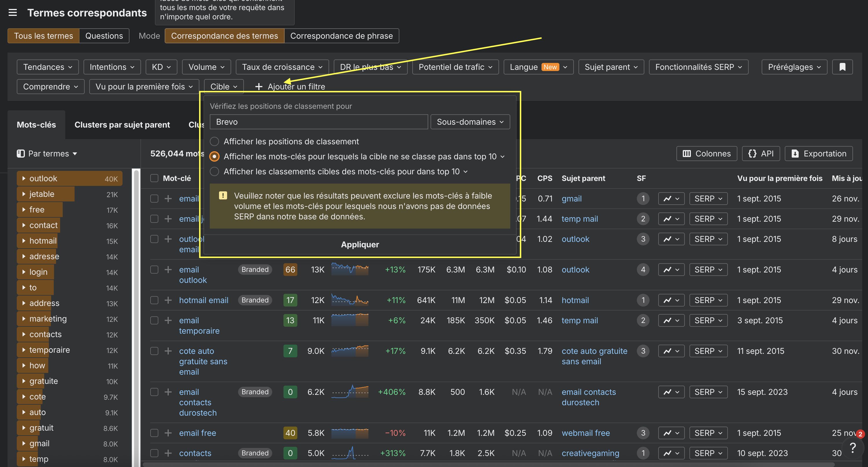Check the select-all checkbox in keyword header

coord(154,178)
